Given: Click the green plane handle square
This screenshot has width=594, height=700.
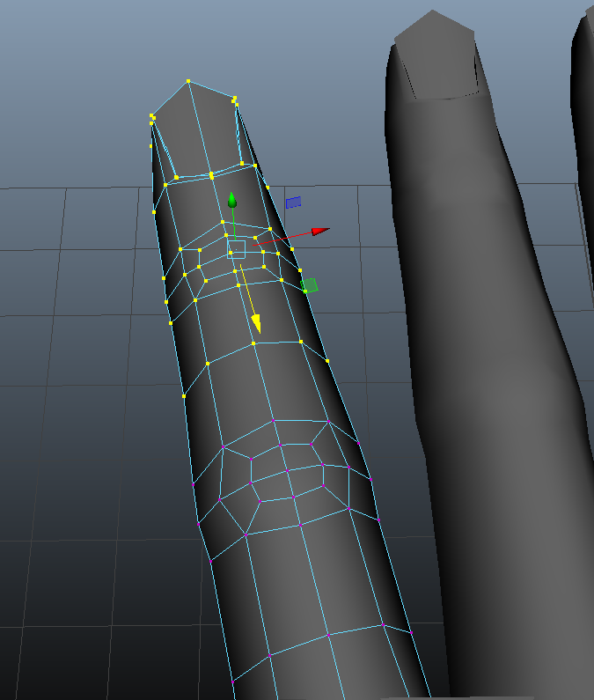Looking at the screenshot, I should click(x=310, y=285).
